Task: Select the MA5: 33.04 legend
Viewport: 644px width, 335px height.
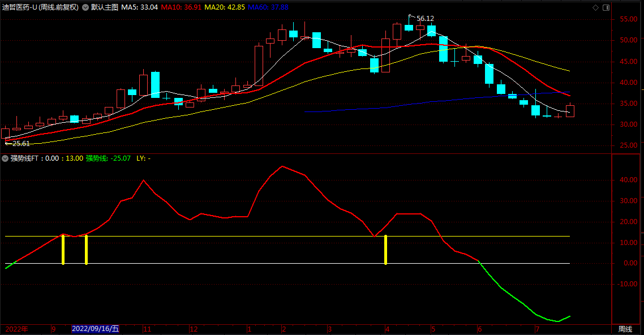Action: [x=140, y=7]
